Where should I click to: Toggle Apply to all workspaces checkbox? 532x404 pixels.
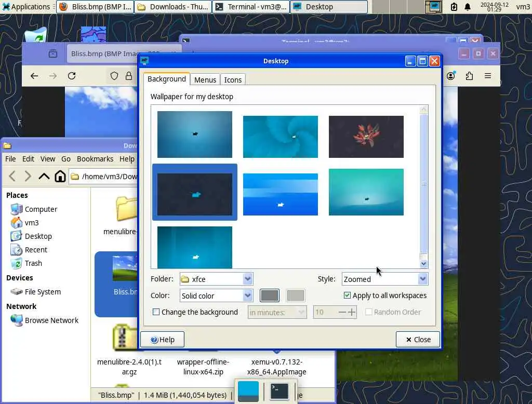pyautogui.click(x=347, y=295)
